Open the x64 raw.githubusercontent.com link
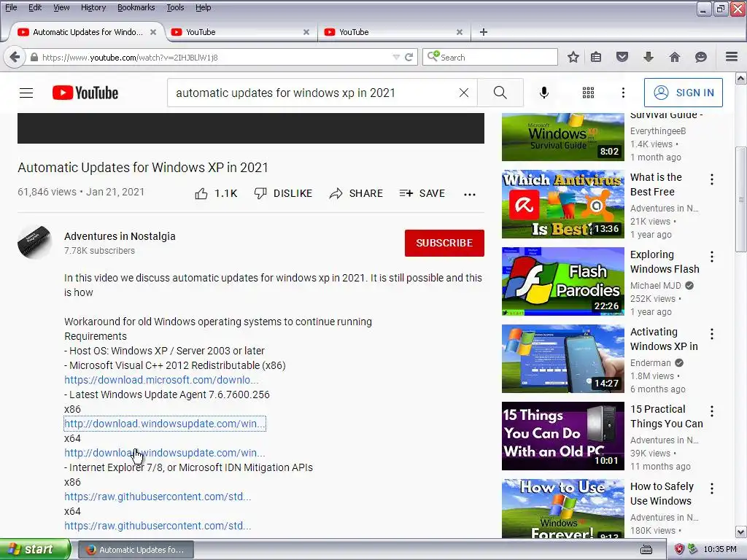The width and height of the screenshot is (747, 560). coord(158,526)
